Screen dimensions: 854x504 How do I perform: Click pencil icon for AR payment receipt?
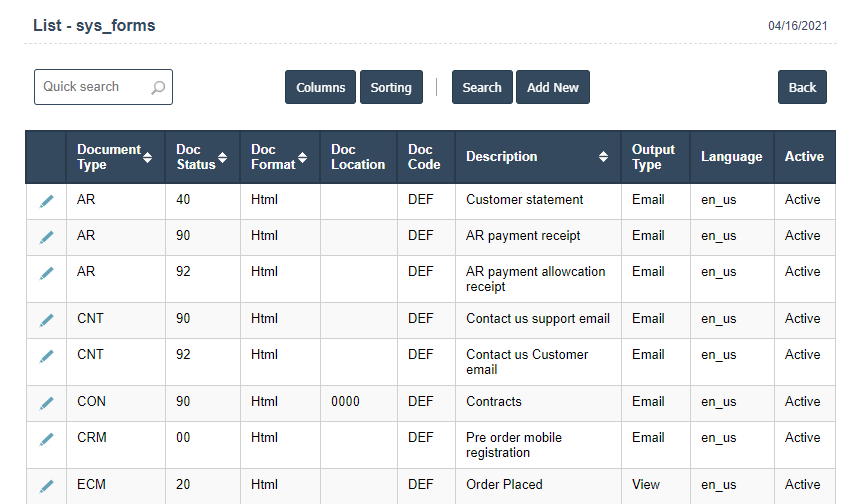pyautogui.click(x=47, y=237)
